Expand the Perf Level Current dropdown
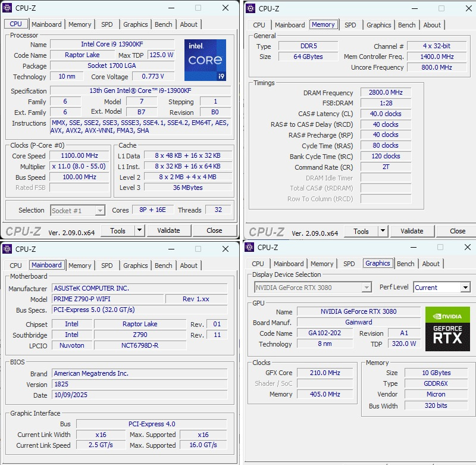 (x=465, y=288)
